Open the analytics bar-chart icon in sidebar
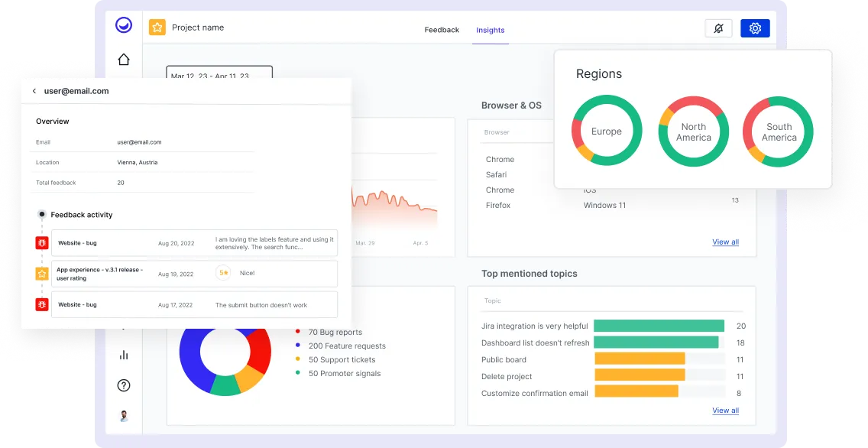The width and height of the screenshot is (868, 448). coord(124,355)
